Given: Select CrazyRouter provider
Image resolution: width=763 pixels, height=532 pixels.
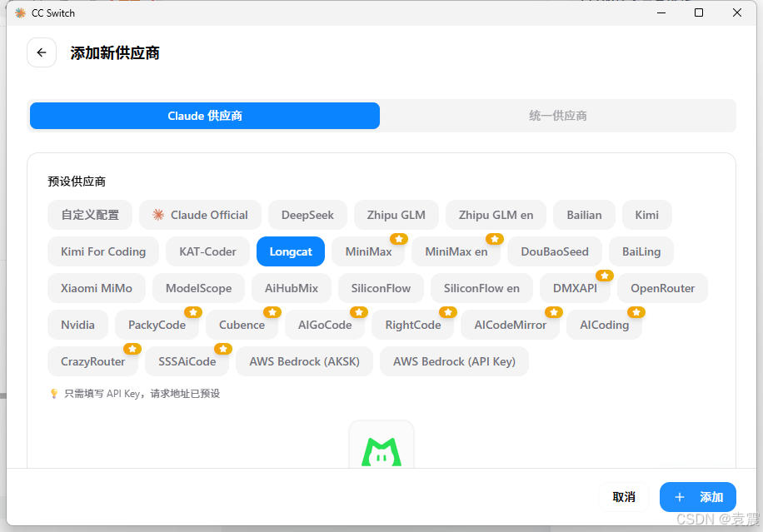Looking at the screenshot, I should [x=93, y=361].
